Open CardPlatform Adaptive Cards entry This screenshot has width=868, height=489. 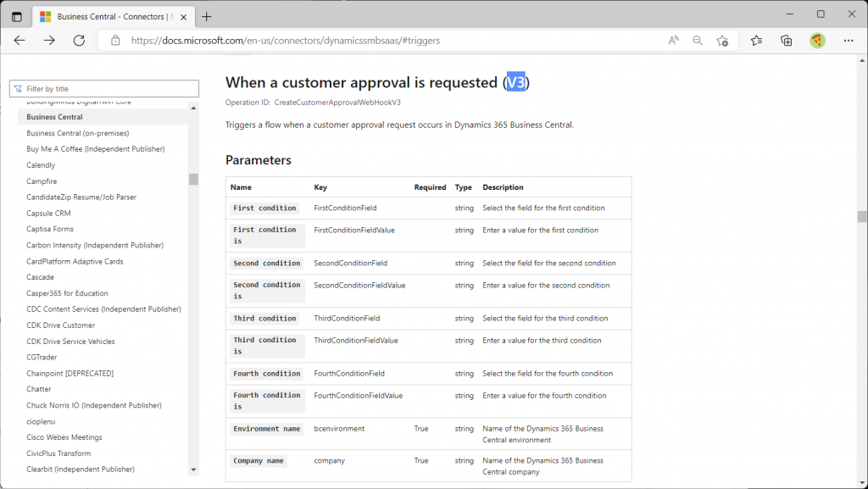pyautogui.click(x=75, y=261)
